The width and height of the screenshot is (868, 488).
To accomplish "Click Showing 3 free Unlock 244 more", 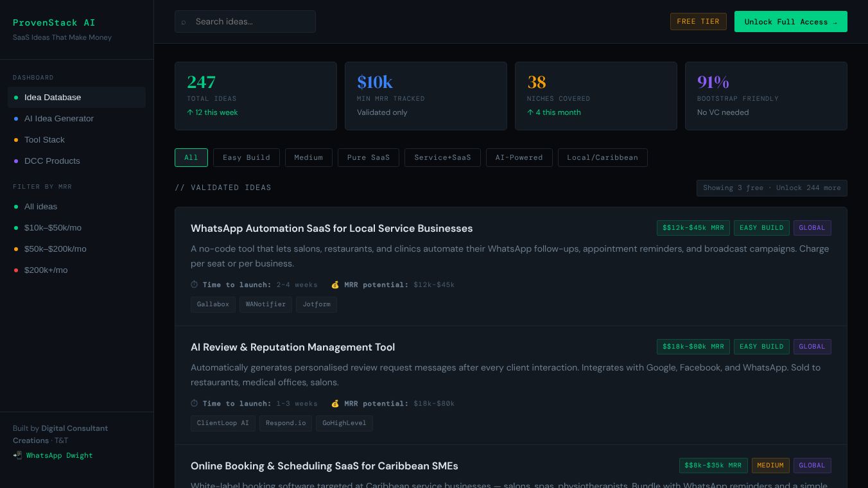I will point(772,188).
